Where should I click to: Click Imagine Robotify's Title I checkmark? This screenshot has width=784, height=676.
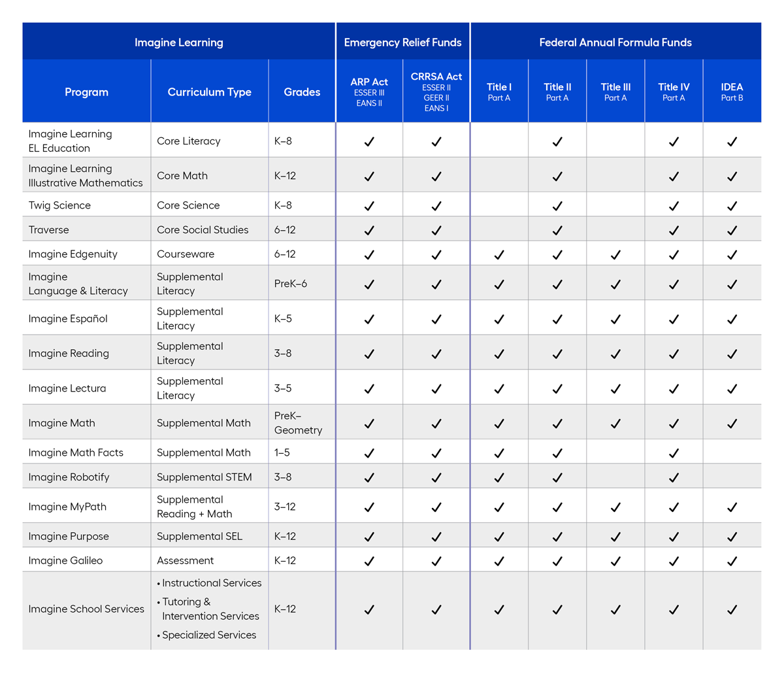[499, 477]
